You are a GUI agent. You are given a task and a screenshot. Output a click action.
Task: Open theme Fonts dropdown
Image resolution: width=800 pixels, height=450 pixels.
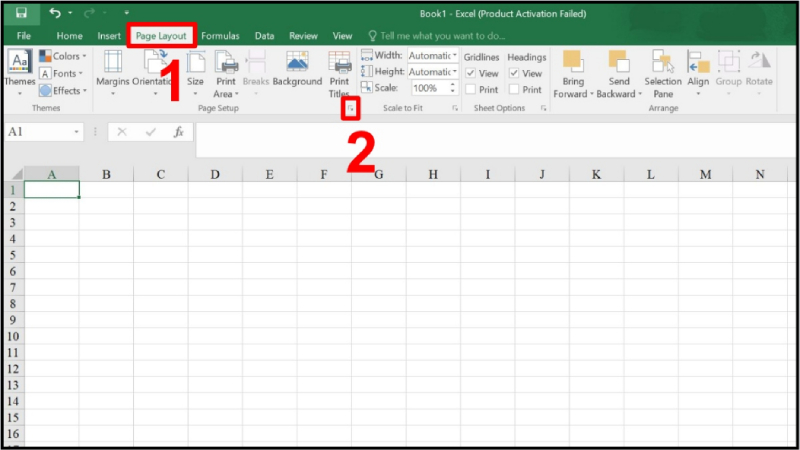(62, 73)
